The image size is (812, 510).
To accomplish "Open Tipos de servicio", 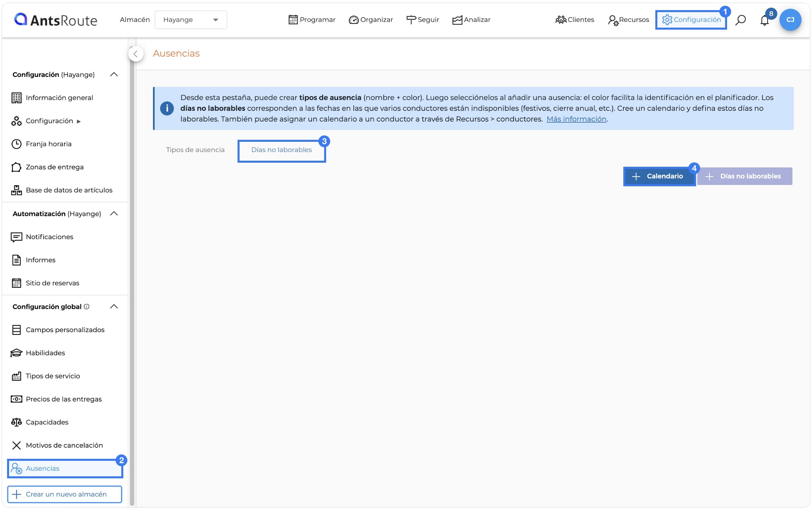I will click(x=53, y=376).
